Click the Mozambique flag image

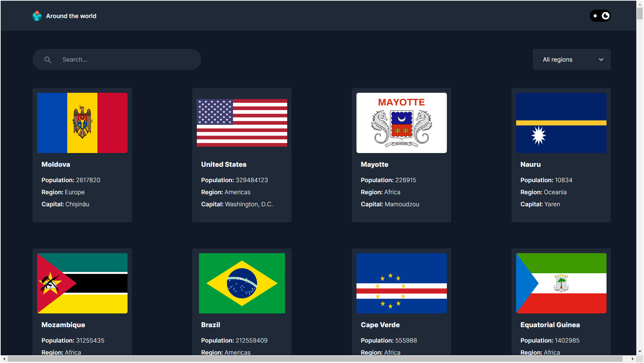[82, 283]
